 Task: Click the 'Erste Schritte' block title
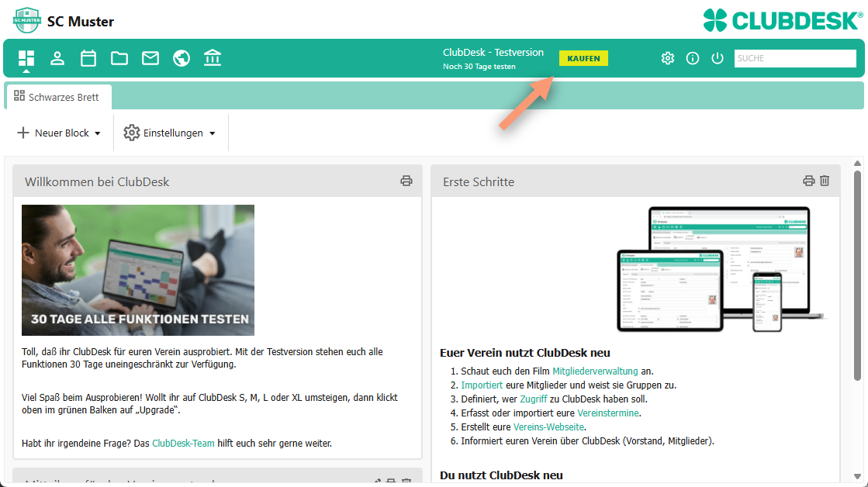[x=479, y=181]
